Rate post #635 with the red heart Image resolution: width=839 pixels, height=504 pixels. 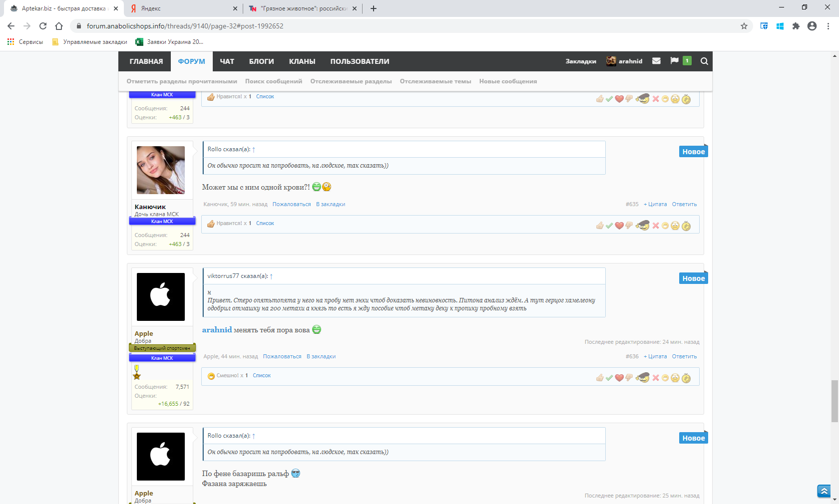pos(619,226)
